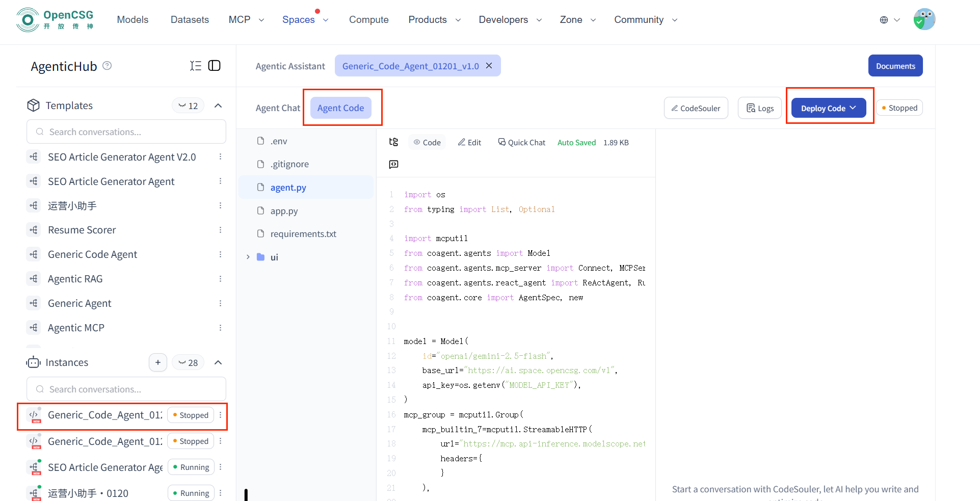Switch editor to Edit mode
Screen dimensions: 980x501
[x=469, y=143]
